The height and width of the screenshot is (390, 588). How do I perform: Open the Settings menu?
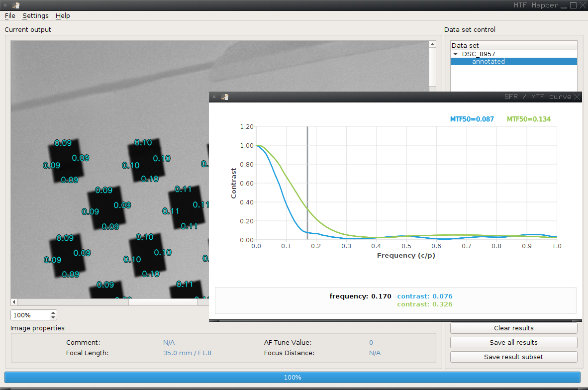[x=35, y=15]
